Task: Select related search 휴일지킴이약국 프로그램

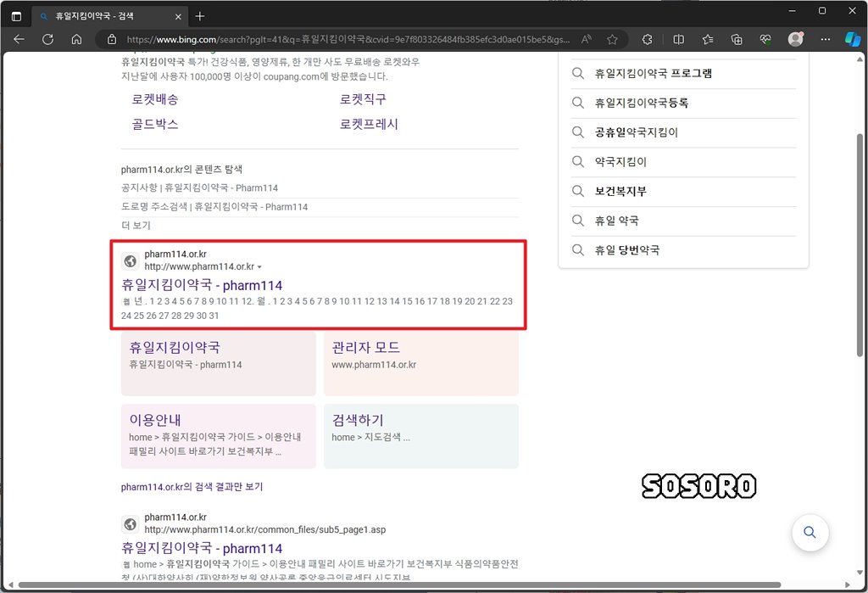Action: (684, 74)
